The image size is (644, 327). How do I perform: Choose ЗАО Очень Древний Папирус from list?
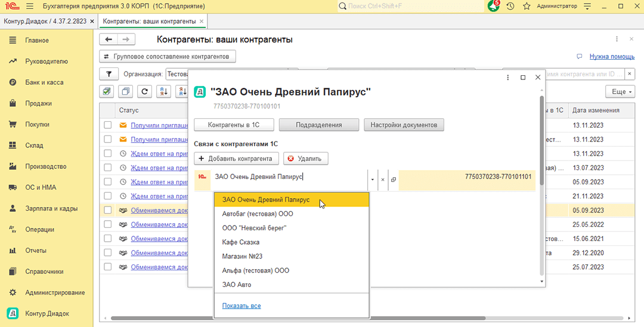pos(292,200)
